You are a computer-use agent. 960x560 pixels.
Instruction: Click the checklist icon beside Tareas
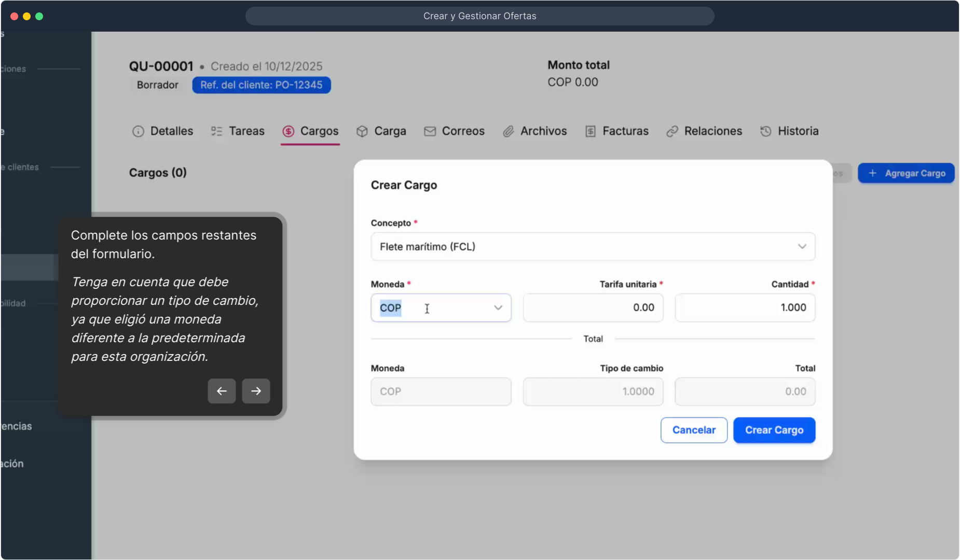click(x=216, y=131)
